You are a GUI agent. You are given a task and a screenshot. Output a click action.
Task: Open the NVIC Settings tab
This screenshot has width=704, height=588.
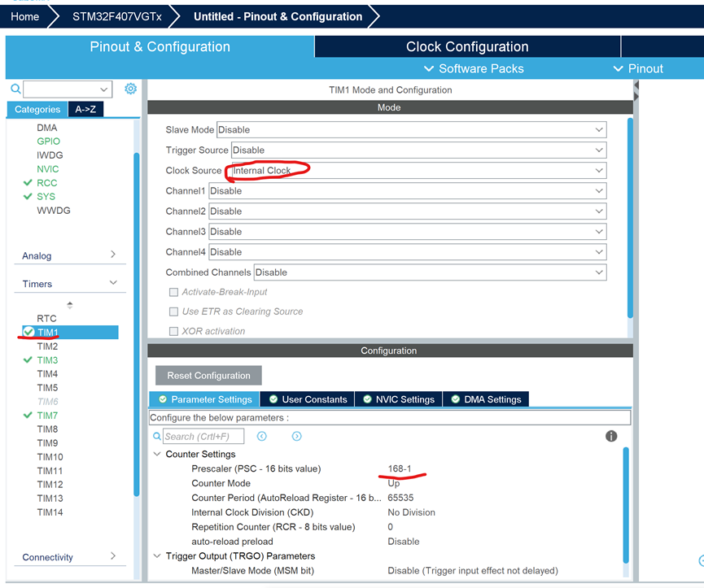[399, 399]
